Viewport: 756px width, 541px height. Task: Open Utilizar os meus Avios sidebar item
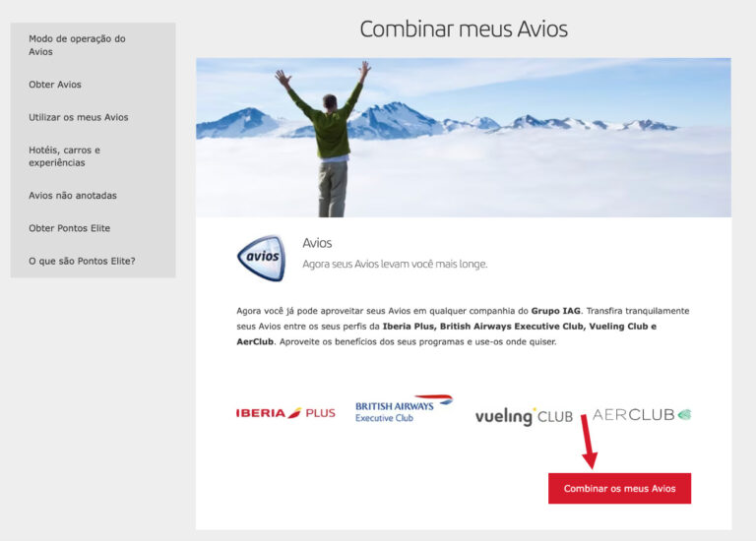pos(79,118)
